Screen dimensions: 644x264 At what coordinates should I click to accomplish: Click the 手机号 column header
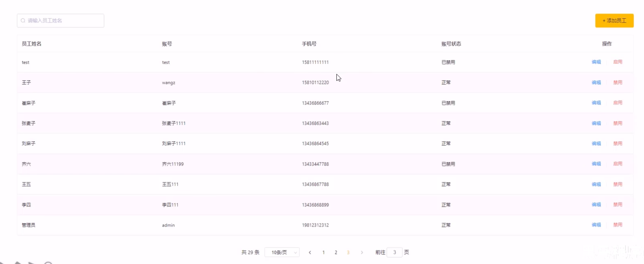(309, 44)
